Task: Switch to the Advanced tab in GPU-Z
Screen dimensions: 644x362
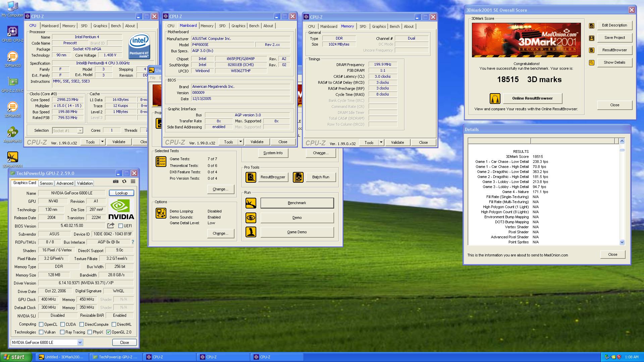Action: point(65,183)
